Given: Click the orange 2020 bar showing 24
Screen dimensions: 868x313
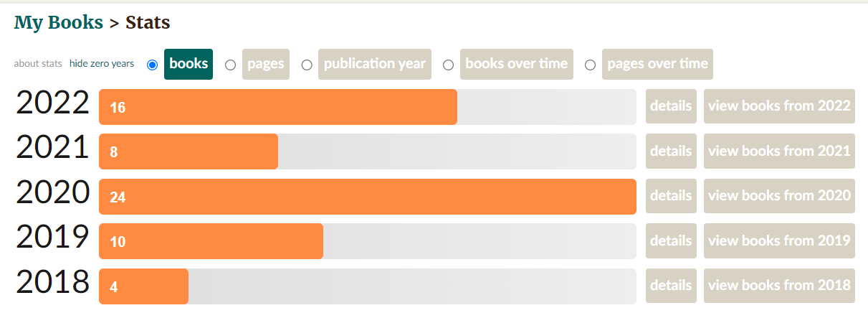Looking at the screenshot, I should coord(368,197).
